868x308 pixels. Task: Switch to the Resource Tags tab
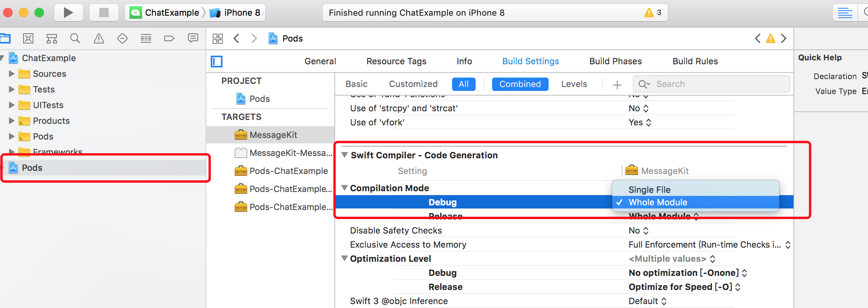coord(396,61)
